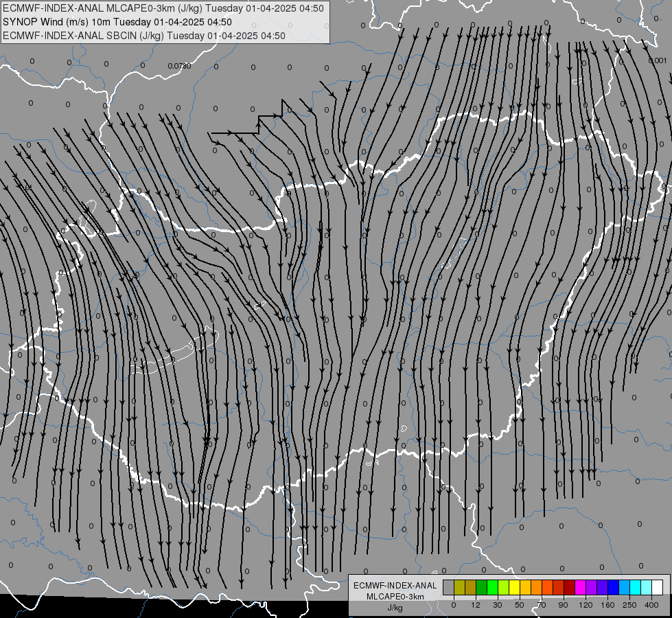Image resolution: width=672 pixels, height=618 pixels.
Task: Click legend label "250"
Action: click(629, 605)
